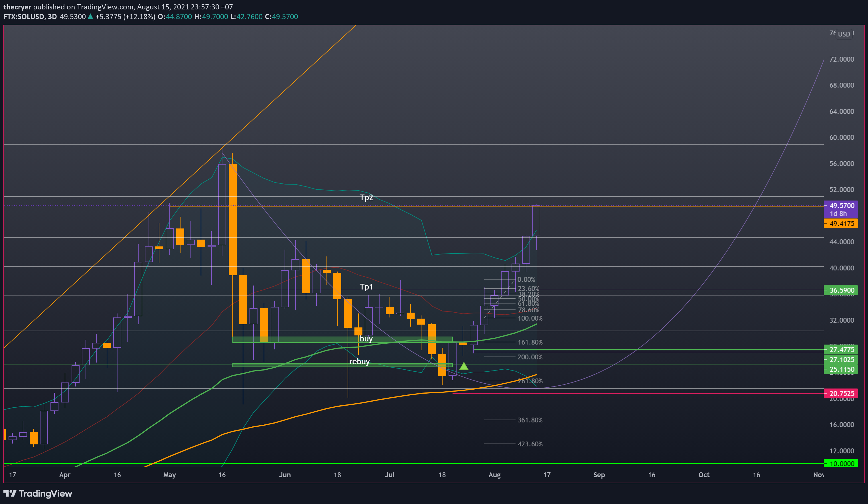This screenshot has width=868, height=504.
Task: Click the 0.00% Fibonacci level label
Action: (x=526, y=280)
